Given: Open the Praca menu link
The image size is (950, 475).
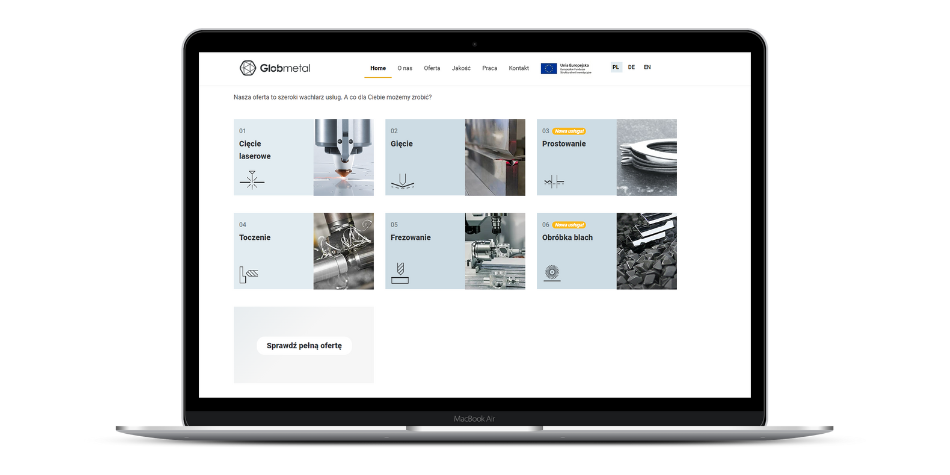Looking at the screenshot, I should tap(489, 68).
